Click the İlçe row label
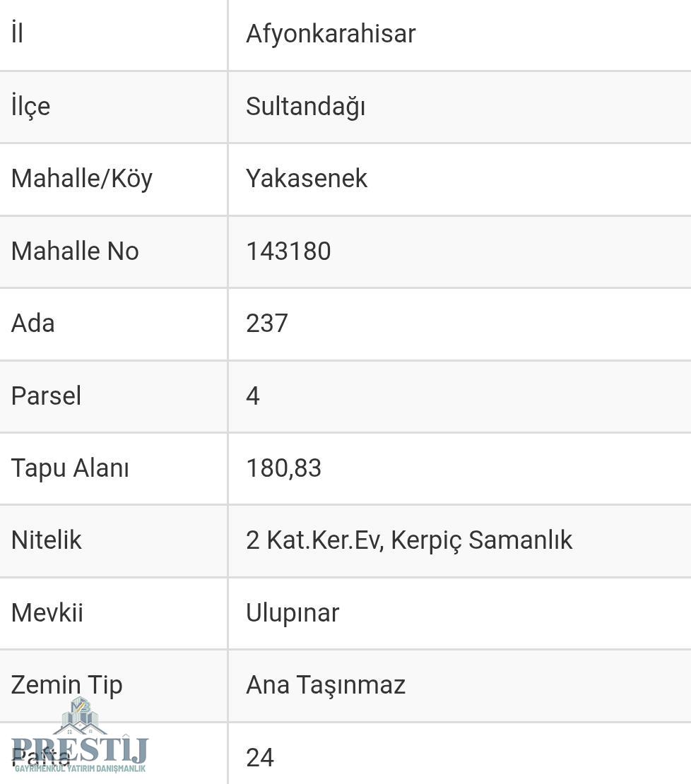691x784 pixels. point(30,107)
